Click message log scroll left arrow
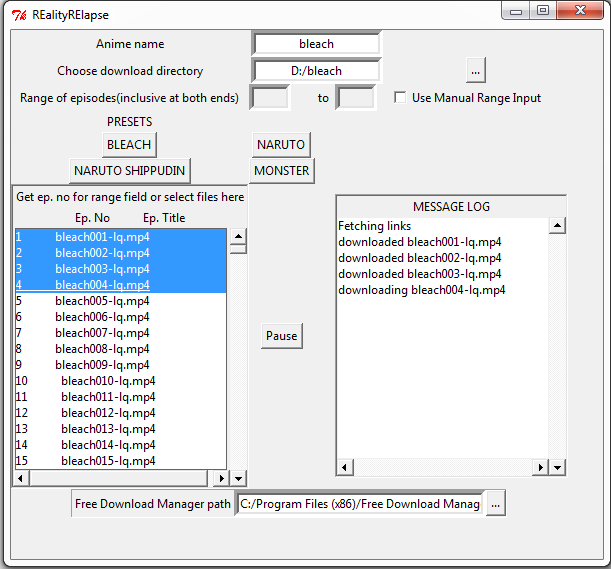The width and height of the screenshot is (611, 569). click(x=345, y=467)
